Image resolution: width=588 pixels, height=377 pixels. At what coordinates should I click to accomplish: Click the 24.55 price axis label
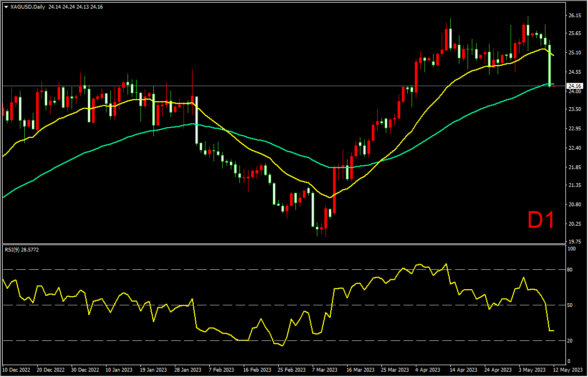tap(575, 72)
